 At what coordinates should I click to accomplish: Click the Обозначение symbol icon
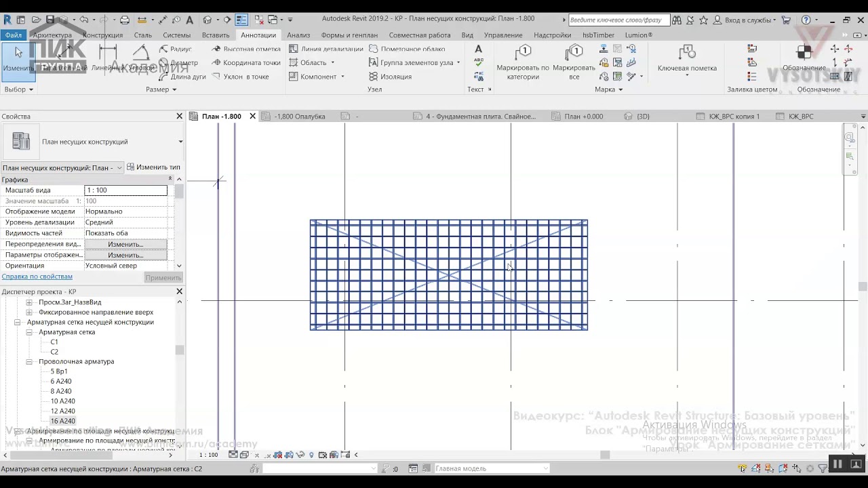click(x=804, y=53)
